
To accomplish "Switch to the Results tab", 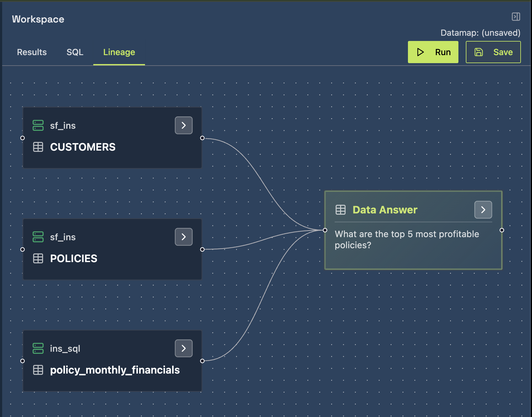I will [32, 52].
